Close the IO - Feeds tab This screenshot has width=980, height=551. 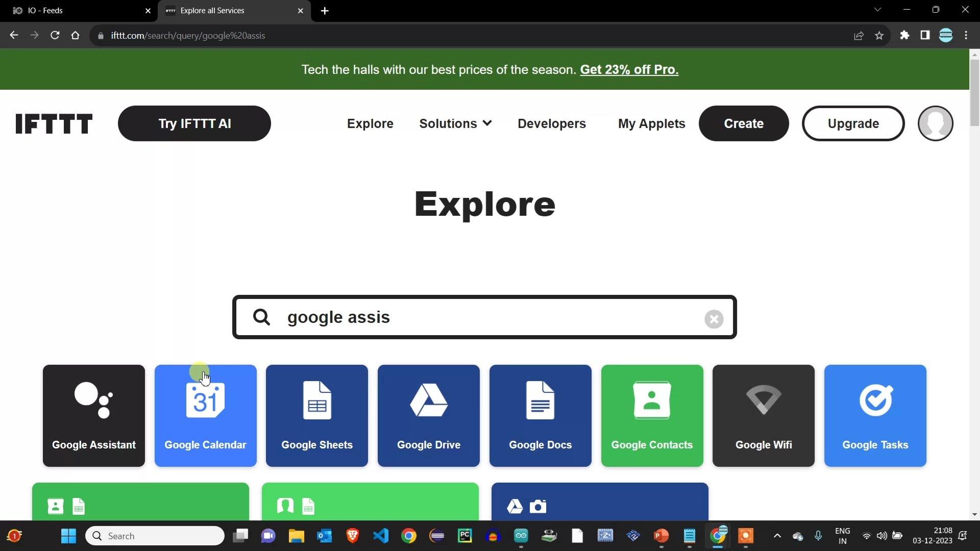148,11
